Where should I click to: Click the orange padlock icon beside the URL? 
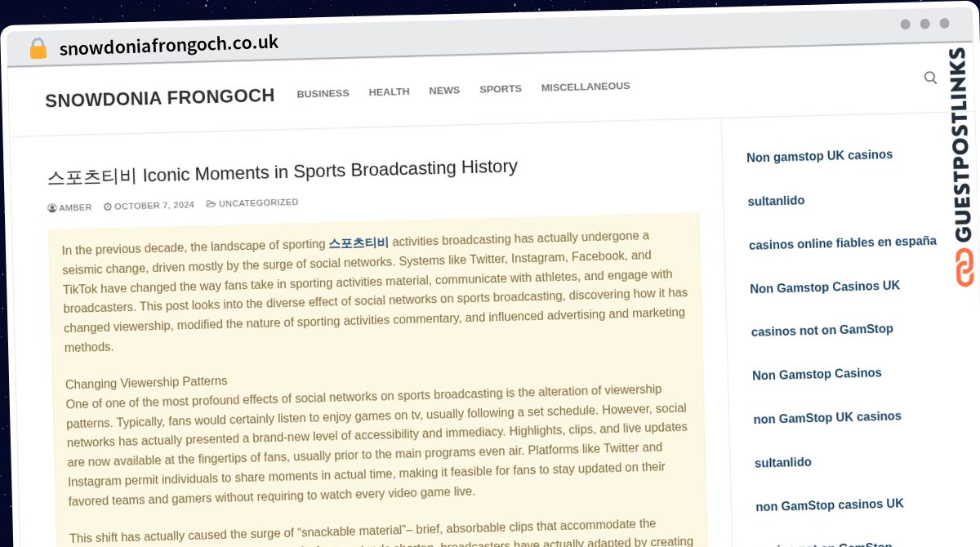pos(38,49)
